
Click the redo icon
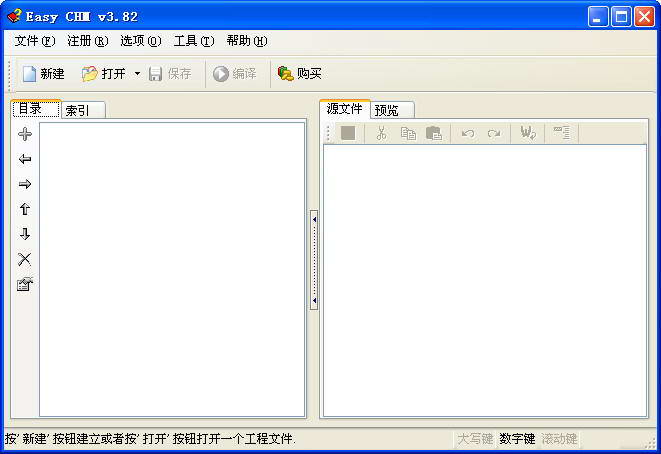pos(494,133)
